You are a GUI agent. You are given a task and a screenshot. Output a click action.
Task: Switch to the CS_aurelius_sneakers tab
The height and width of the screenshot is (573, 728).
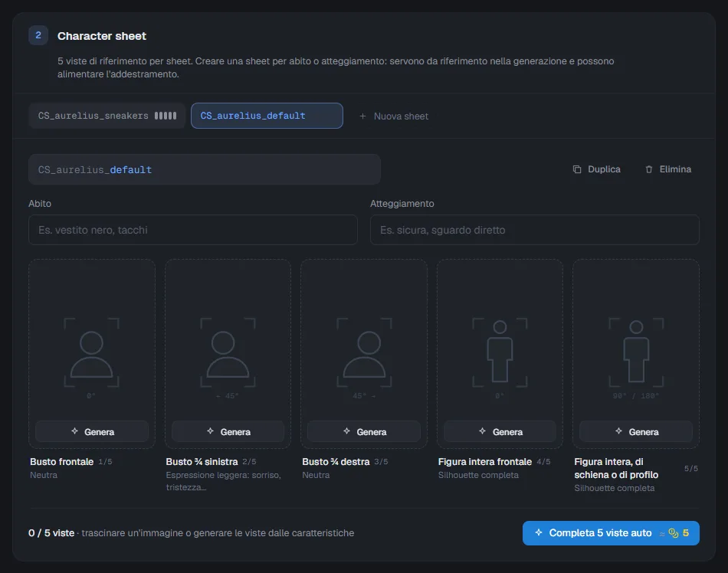tap(107, 116)
